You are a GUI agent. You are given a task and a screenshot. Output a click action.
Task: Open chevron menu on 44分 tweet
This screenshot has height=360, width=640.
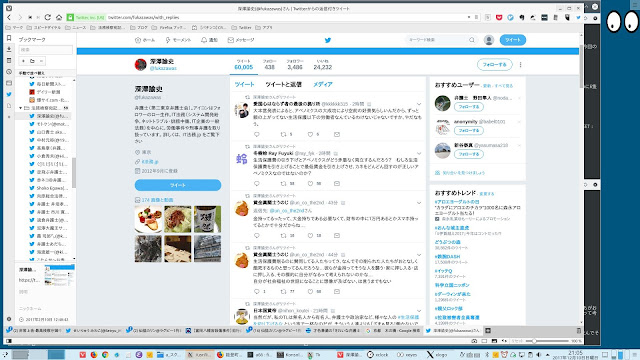[419, 255]
